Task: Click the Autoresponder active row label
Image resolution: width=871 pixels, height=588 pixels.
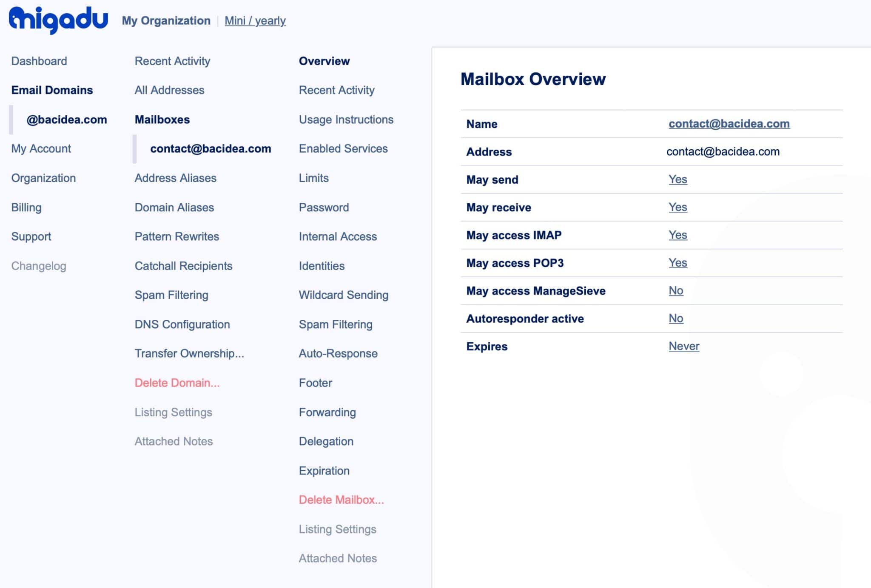Action: [x=525, y=318]
